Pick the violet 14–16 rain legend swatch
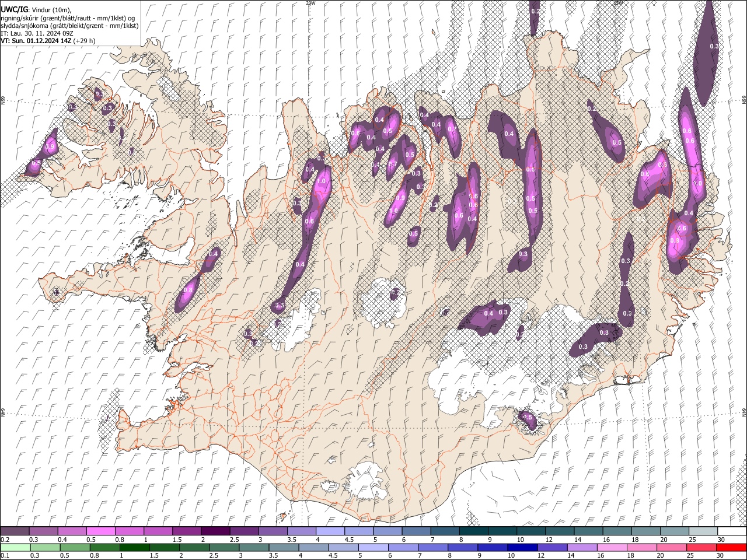The image size is (747, 560). (x=581, y=548)
